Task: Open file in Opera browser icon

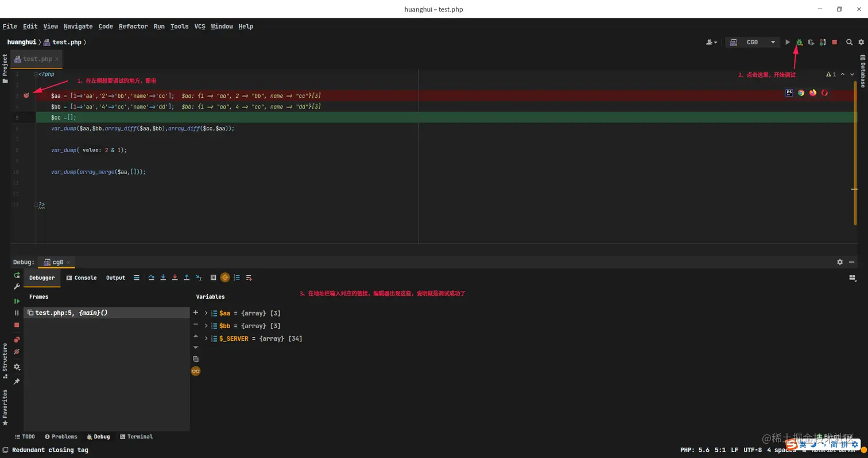Action: [824, 93]
